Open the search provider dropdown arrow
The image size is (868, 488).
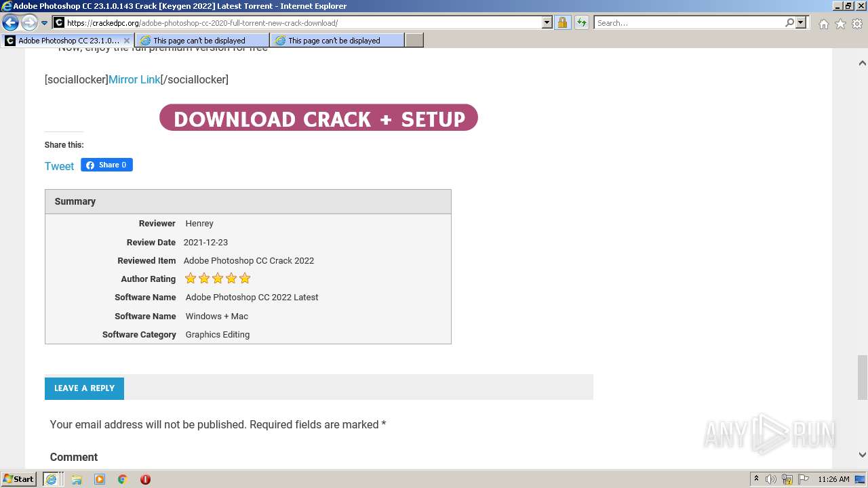point(801,23)
